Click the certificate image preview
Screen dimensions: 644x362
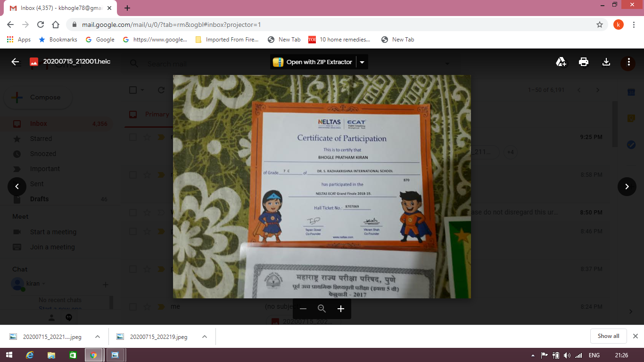click(x=322, y=187)
